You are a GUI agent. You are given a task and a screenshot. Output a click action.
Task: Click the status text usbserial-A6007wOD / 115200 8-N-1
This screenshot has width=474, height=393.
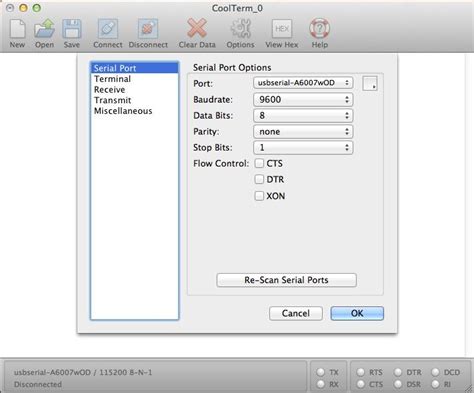point(83,372)
